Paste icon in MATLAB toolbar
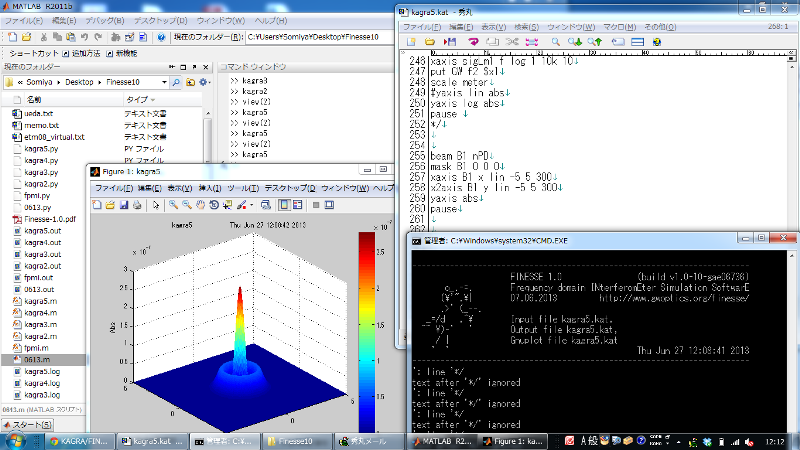 (x=71, y=37)
